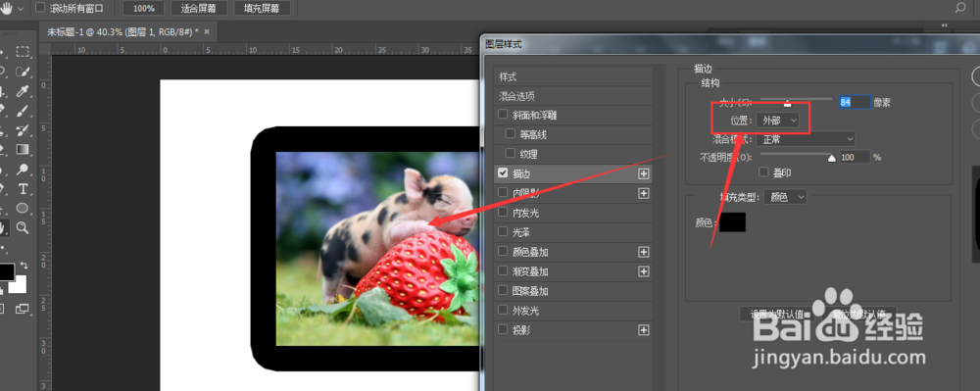Select the Horizontal Type tool

click(x=23, y=188)
